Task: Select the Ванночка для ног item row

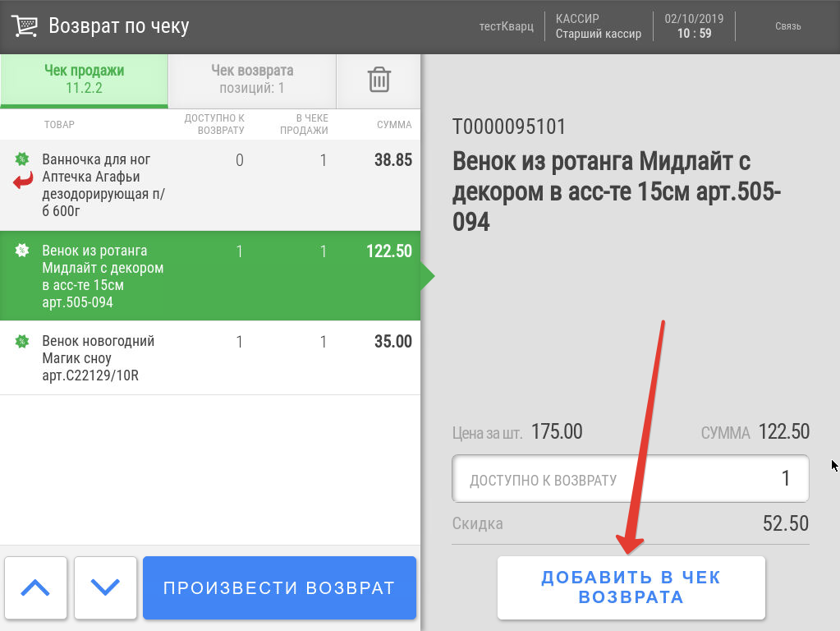Action: pyautogui.click(x=210, y=186)
